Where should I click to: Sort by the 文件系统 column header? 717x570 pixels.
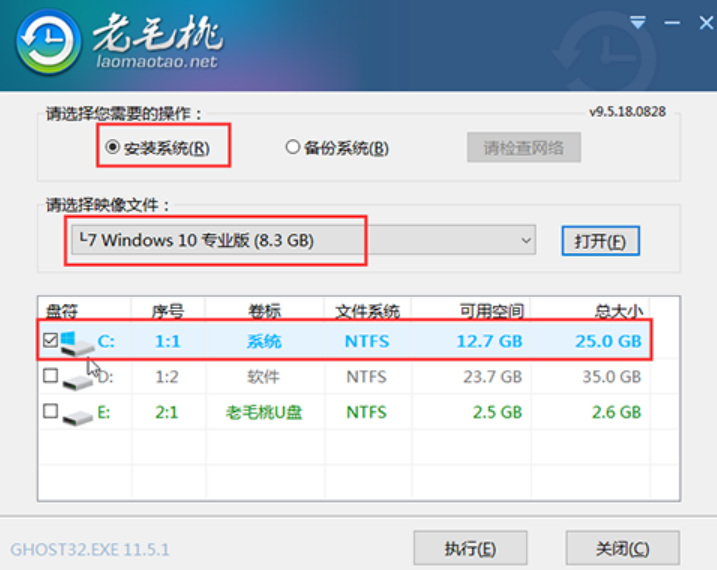tap(367, 311)
